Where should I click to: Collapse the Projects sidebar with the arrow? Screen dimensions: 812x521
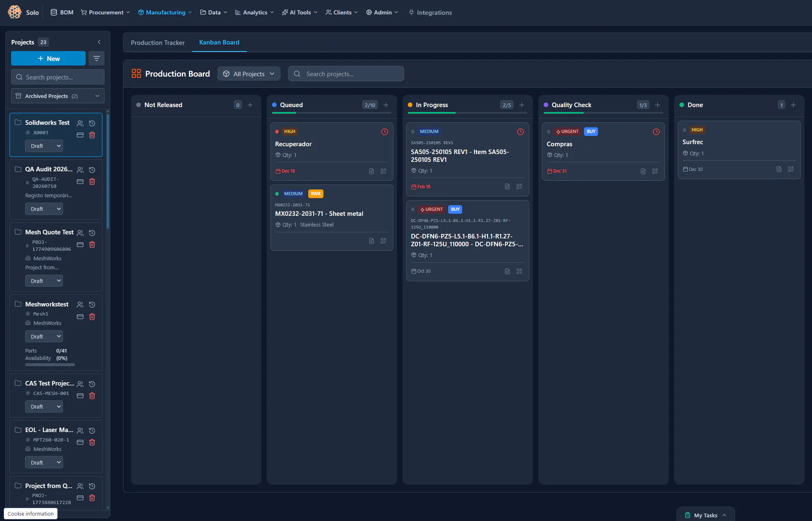tap(99, 42)
